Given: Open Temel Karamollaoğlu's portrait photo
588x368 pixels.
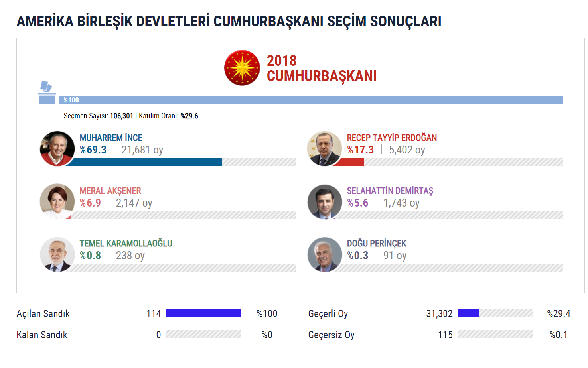Looking at the screenshot, I should pos(57,254).
